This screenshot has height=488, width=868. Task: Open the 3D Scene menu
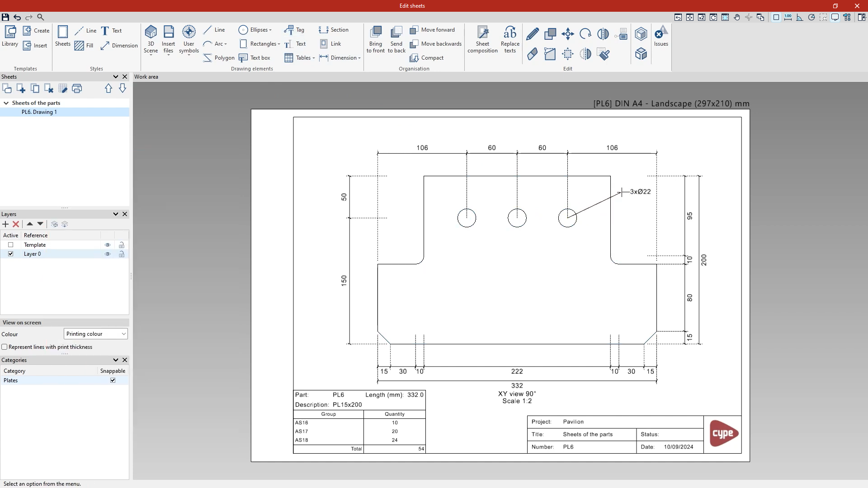pos(151,40)
